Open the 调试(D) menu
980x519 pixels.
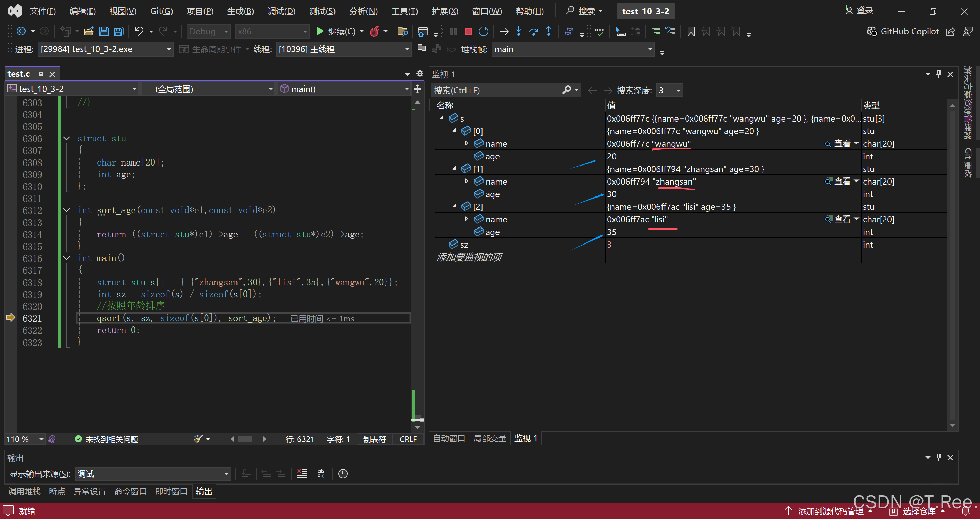coord(281,11)
